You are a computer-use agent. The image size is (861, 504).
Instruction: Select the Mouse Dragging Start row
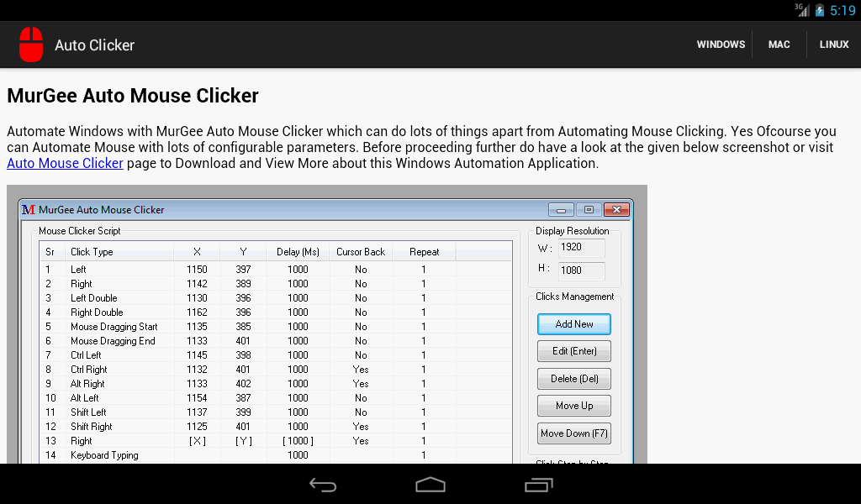(276, 326)
